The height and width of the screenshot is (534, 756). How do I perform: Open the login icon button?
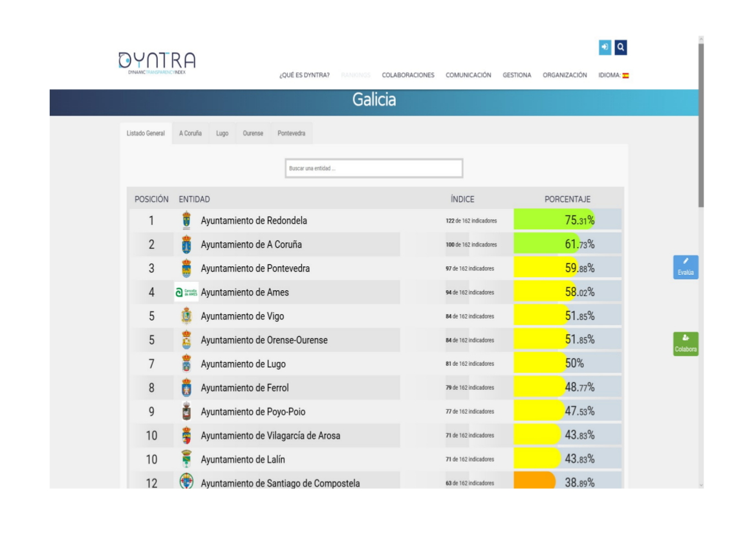coord(605,47)
